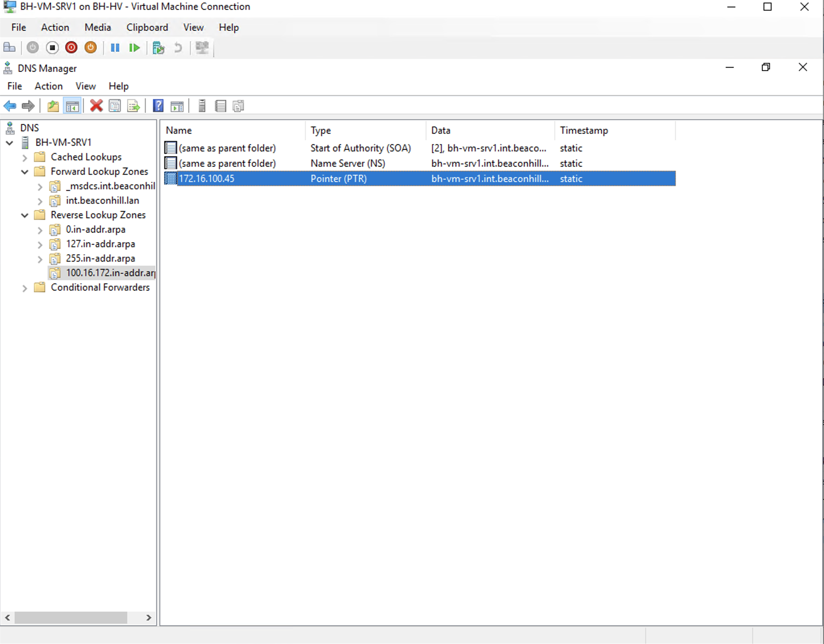Delete the selected PTR record with the red X
824x644 pixels.
tap(96, 106)
